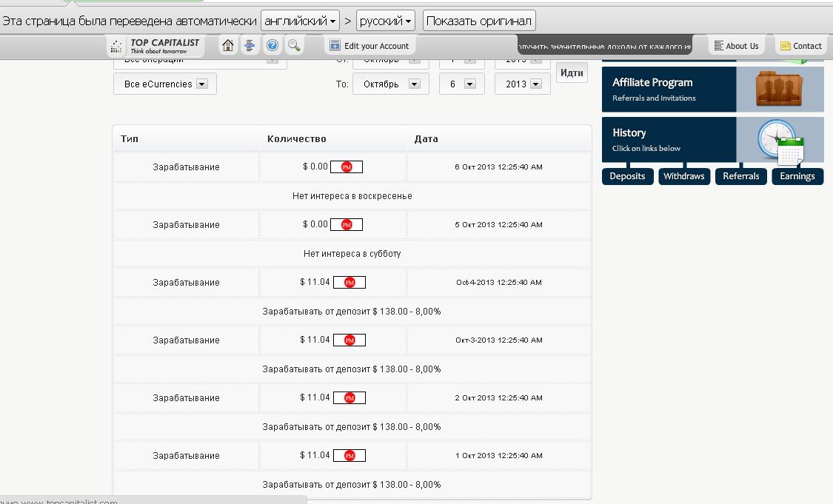This screenshot has width=833, height=504.
Task: Switch to the Earnings history tab
Action: click(x=797, y=176)
